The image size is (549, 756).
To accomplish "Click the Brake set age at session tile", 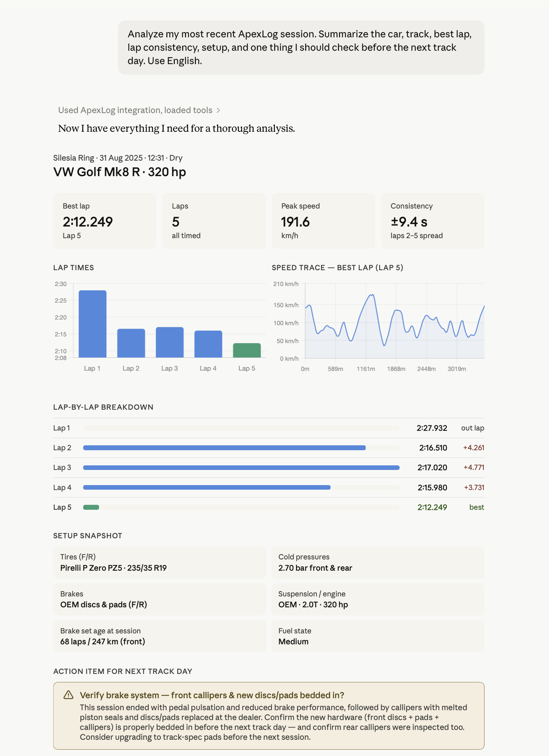I will tap(160, 636).
